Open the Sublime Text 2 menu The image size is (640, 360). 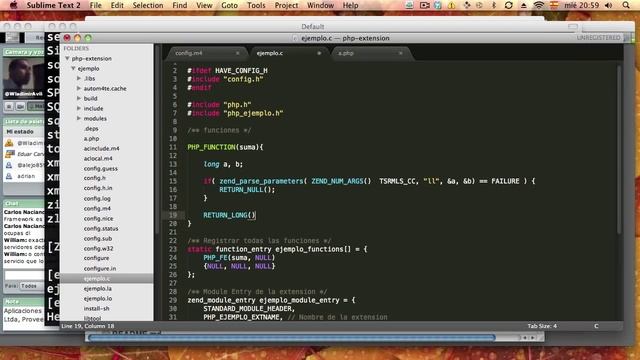(53, 5)
